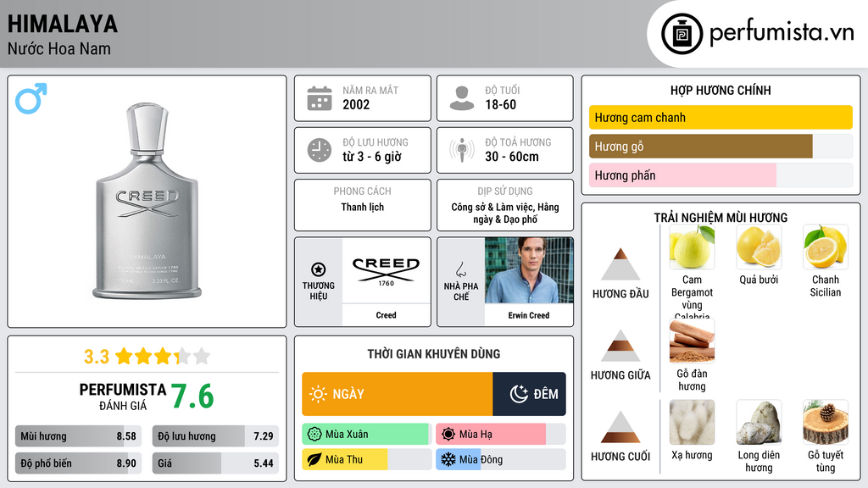Screen dimensions: 868x488
Task: Click the Thời gian khuyên dùng heading
Action: click(x=434, y=353)
